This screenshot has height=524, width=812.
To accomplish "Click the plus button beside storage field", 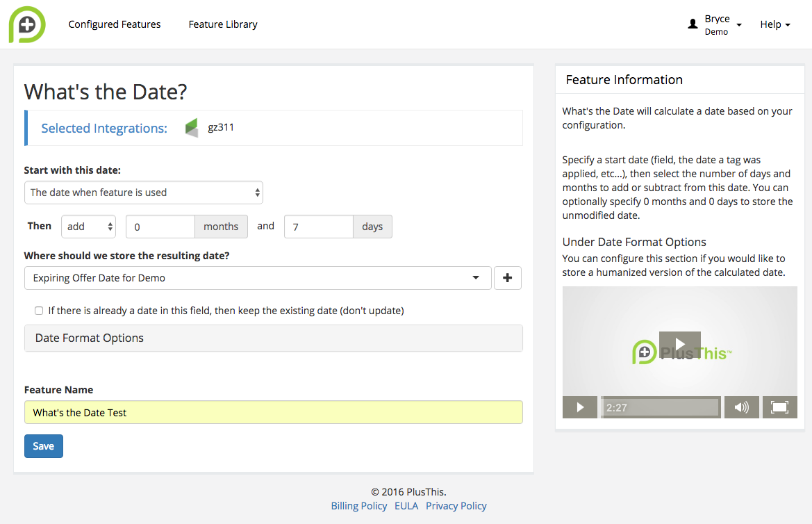I will point(508,278).
